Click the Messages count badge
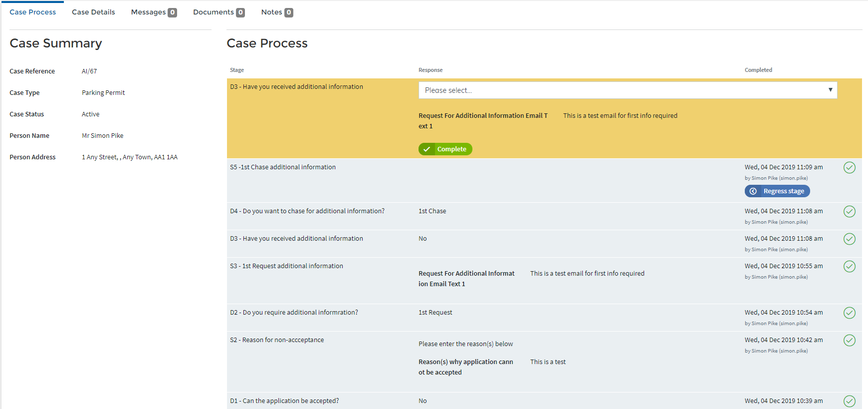The height and width of the screenshot is (409, 868). point(172,12)
